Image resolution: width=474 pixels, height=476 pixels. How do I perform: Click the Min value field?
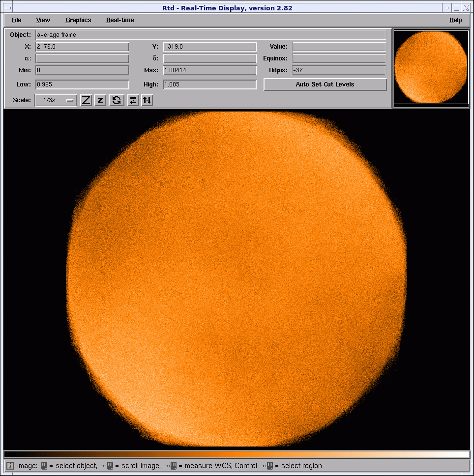point(82,70)
